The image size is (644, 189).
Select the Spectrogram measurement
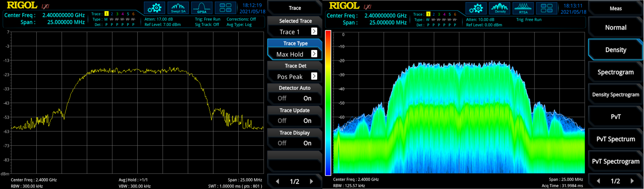pos(615,72)
